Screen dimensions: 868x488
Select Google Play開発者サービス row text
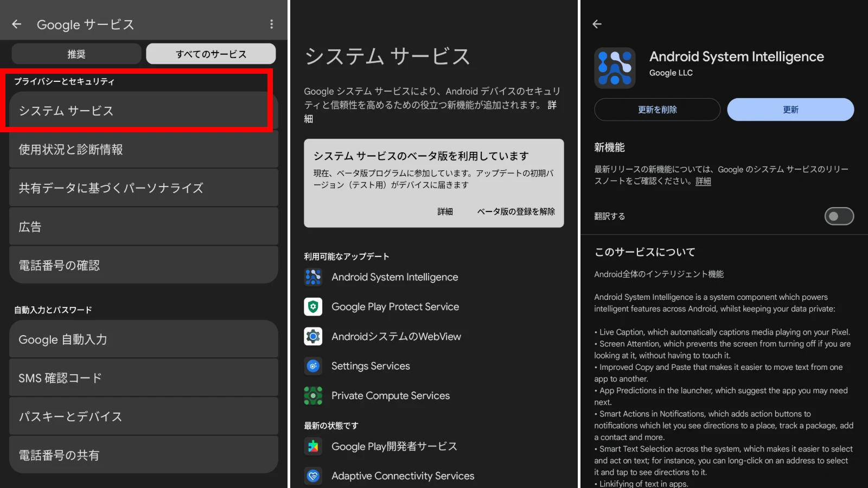click(394, 446)
